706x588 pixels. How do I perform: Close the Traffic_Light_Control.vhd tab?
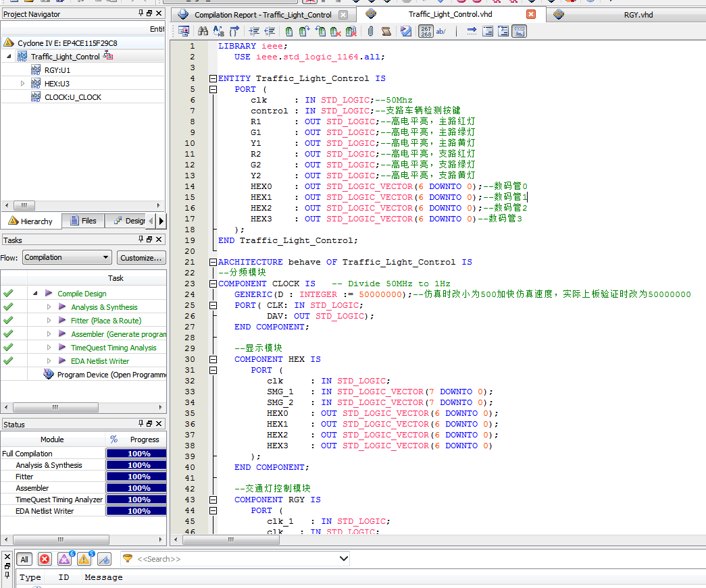tap(531, 15)
